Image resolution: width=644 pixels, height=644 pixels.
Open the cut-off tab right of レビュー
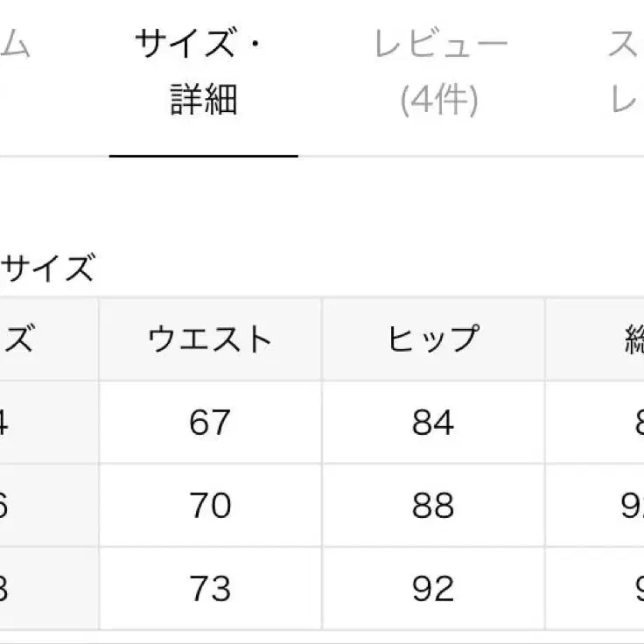click(x=626, y=73)
